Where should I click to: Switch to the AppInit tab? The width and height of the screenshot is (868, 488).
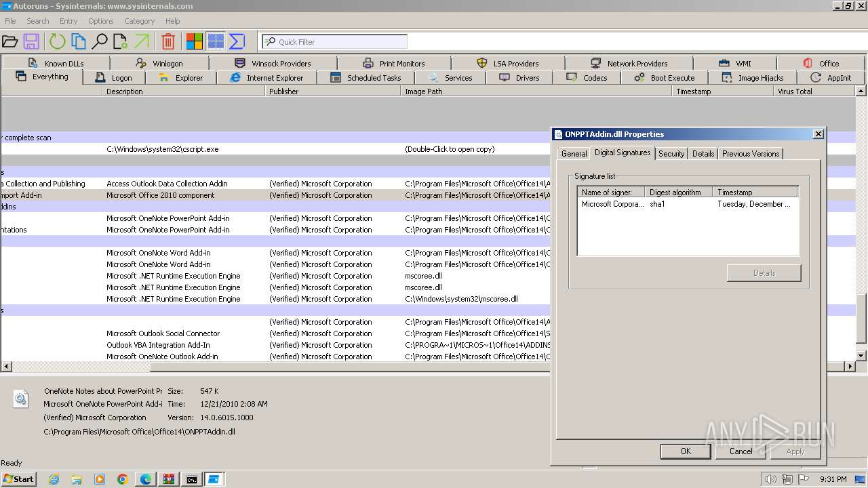point(831,77)
